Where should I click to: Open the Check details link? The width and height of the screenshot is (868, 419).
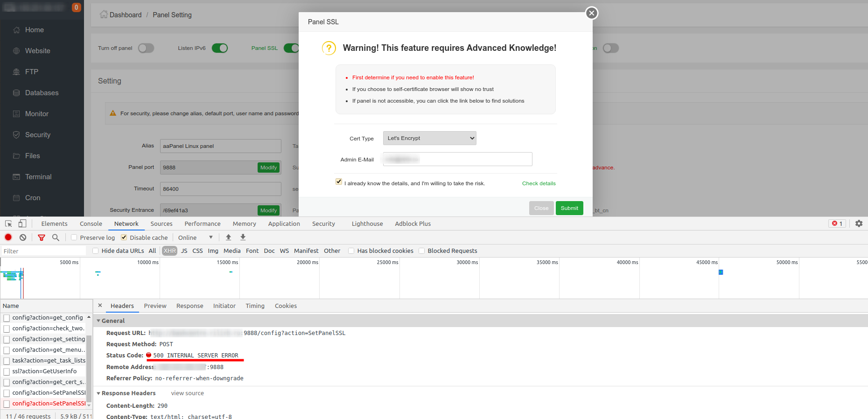539,183
